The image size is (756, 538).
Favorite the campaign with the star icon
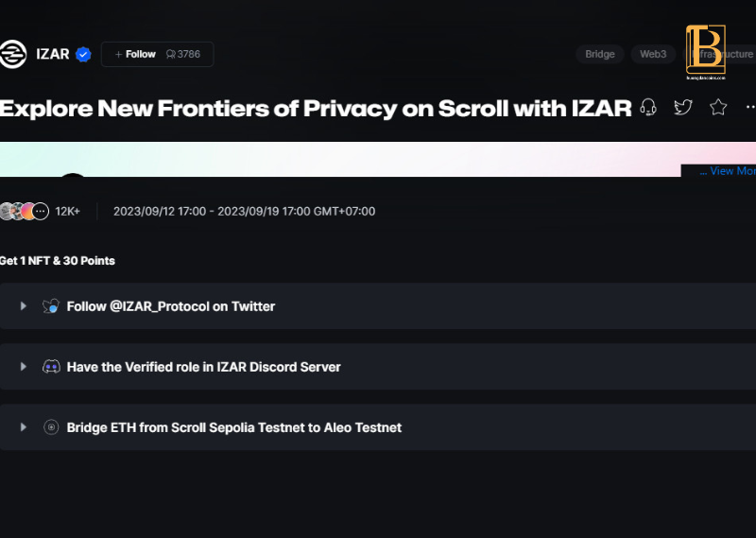click(718, 107)
